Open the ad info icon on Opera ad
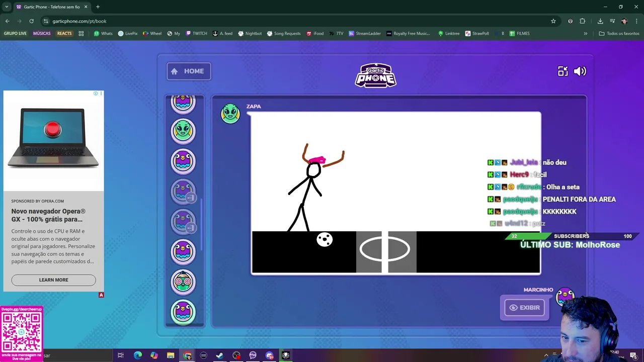The height and width of the screenshot is (362, 644). pos(96,94)
